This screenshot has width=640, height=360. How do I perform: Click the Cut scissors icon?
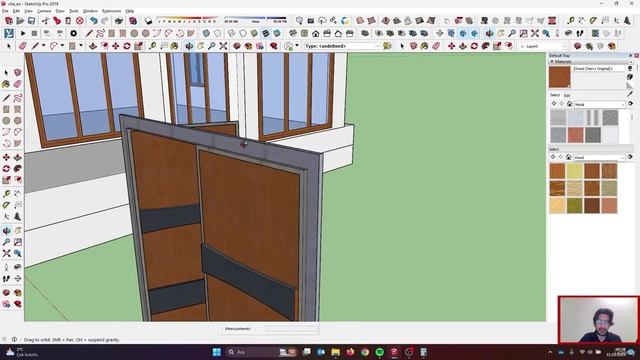45,20
